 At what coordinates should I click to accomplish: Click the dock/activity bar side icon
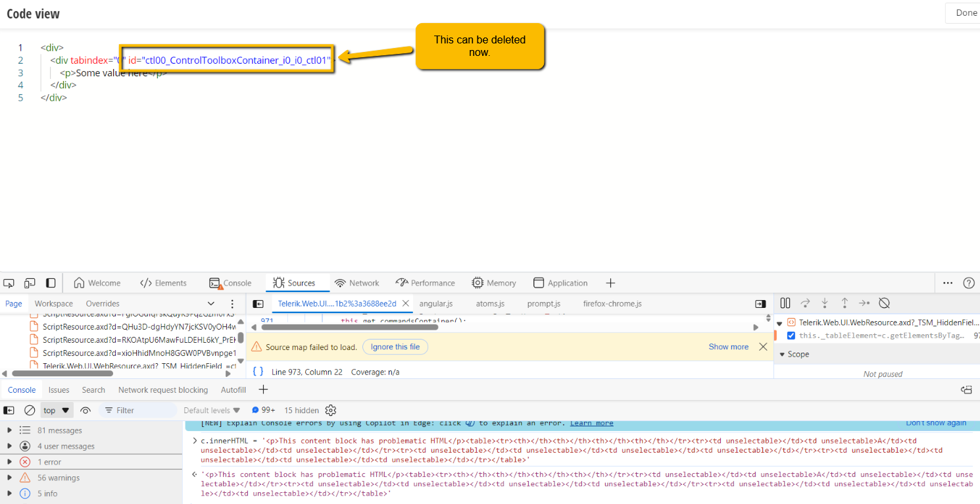[51, 283]
